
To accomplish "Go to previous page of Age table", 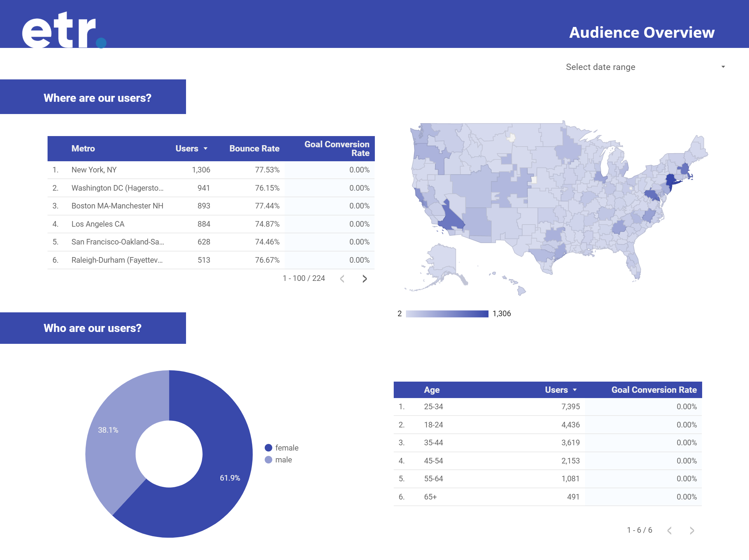I will tap(669, 531).
